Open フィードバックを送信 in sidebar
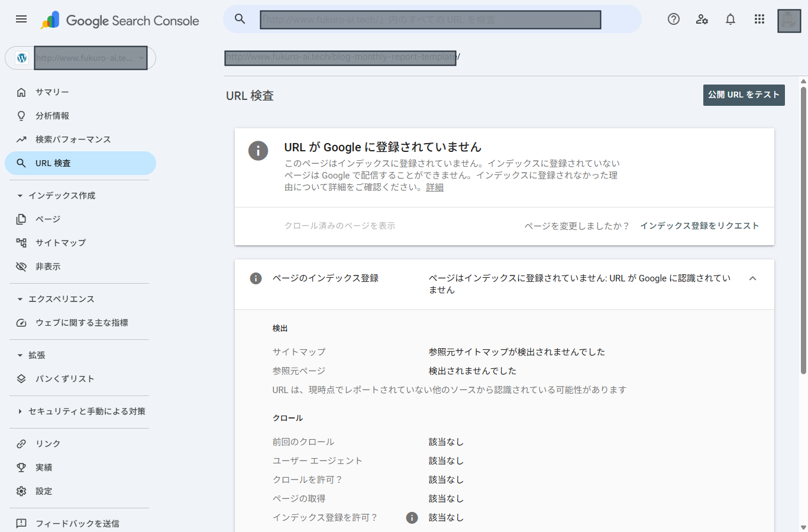The image size is (808, 532). click(x=80, y=524)
